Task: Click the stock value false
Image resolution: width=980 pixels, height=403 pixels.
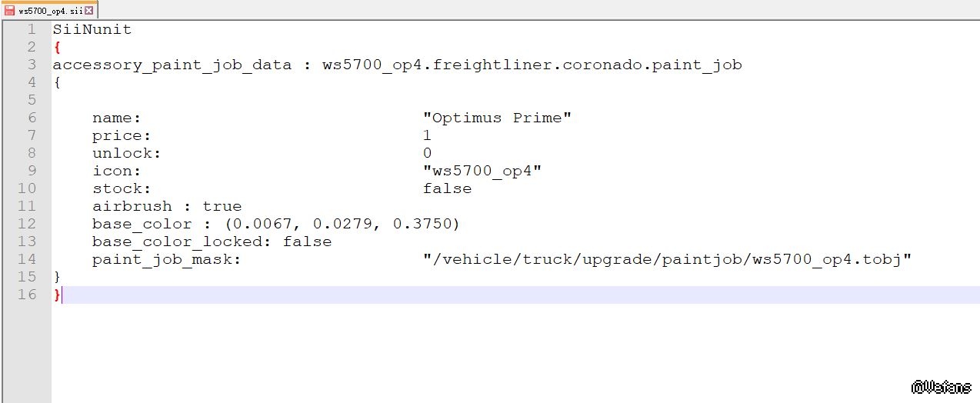Action: point(447,188)
